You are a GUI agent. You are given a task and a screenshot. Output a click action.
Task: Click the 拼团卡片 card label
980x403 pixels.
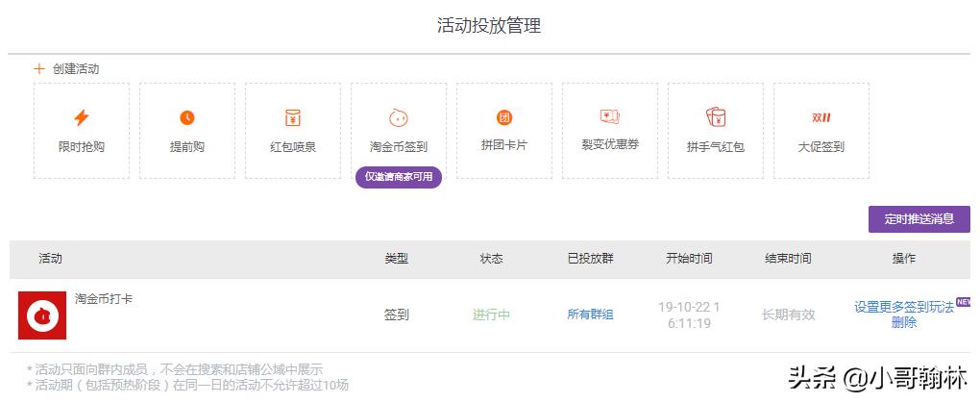point(503,145)
